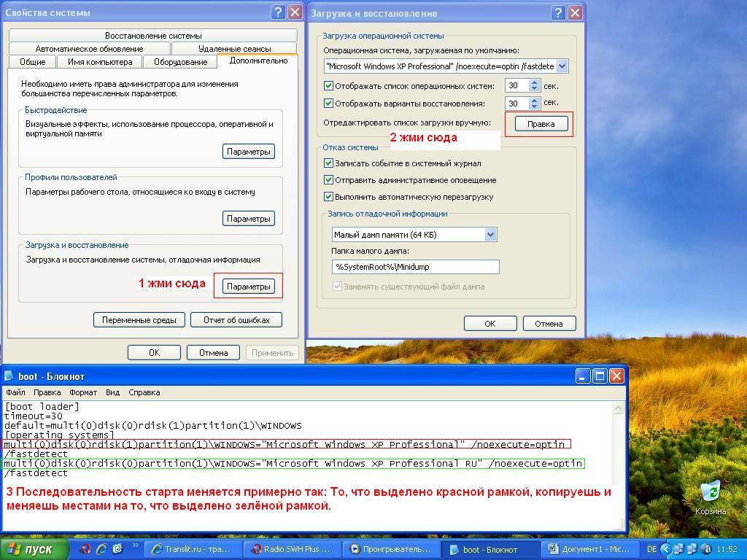This screenshot has width=747, height=560.
Task: Switch to 'Имя компьютера' tab
Action: 100,62
